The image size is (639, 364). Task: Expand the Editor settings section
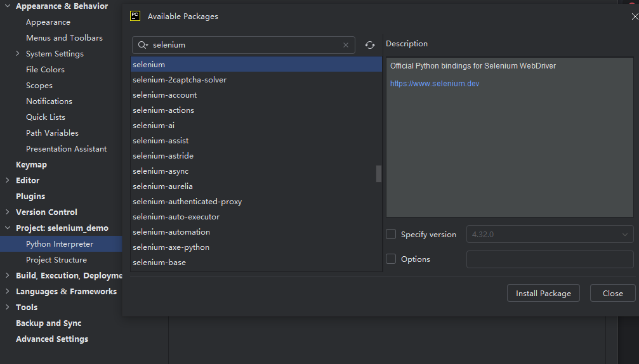pos(8,180)
